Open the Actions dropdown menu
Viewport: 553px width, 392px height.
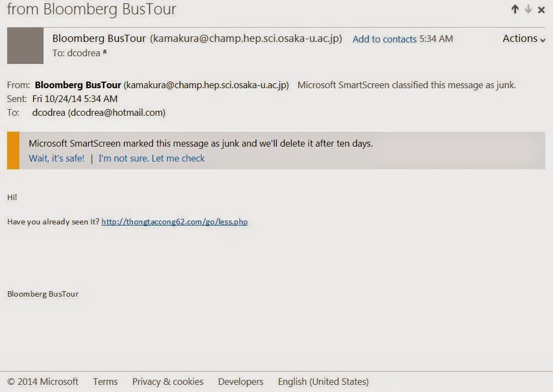(x=524, y=39)
